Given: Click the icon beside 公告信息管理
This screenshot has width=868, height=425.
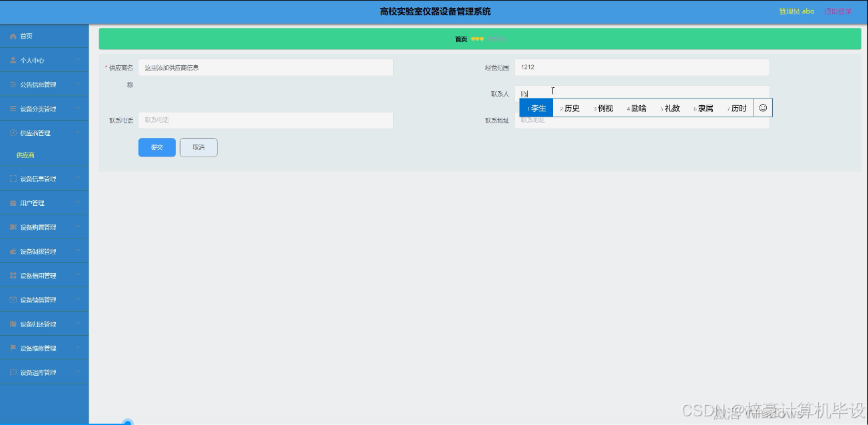Looking at the screenshot, I should [x=13, y=85].
